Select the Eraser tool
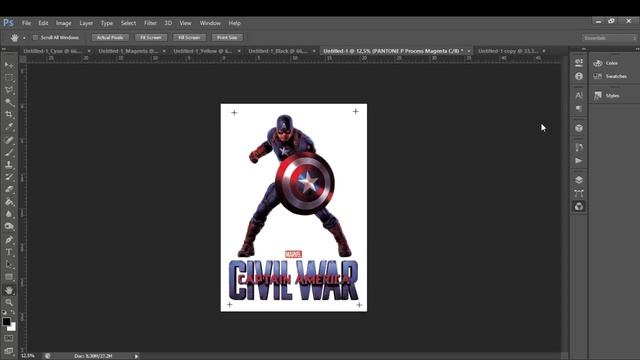This screenshot has width=640, height=360. click(9, 189)
